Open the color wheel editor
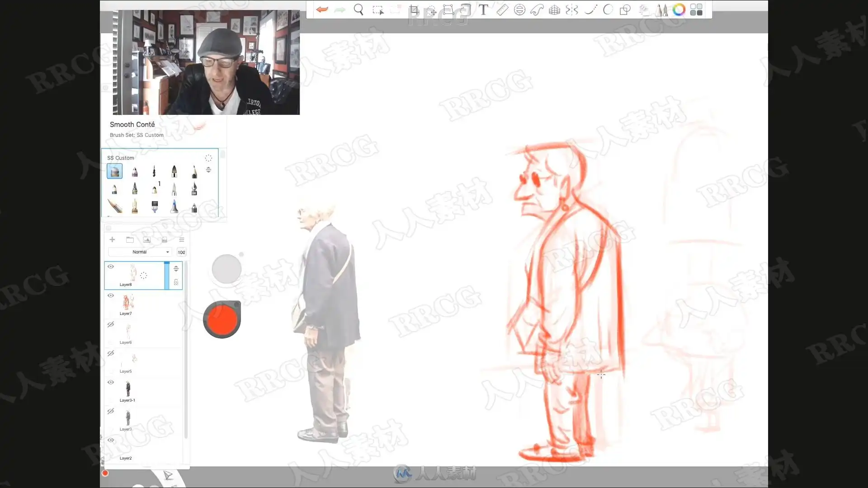868x488 pixels. point(679,9)
